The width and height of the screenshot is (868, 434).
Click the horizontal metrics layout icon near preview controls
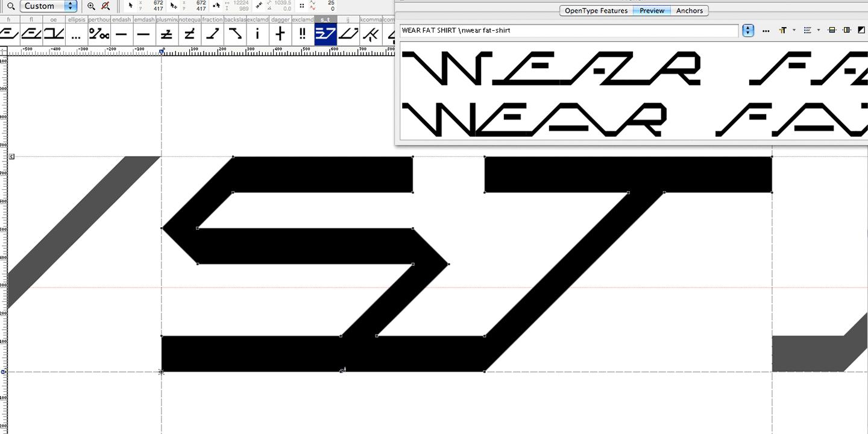(x=832, y=31)
